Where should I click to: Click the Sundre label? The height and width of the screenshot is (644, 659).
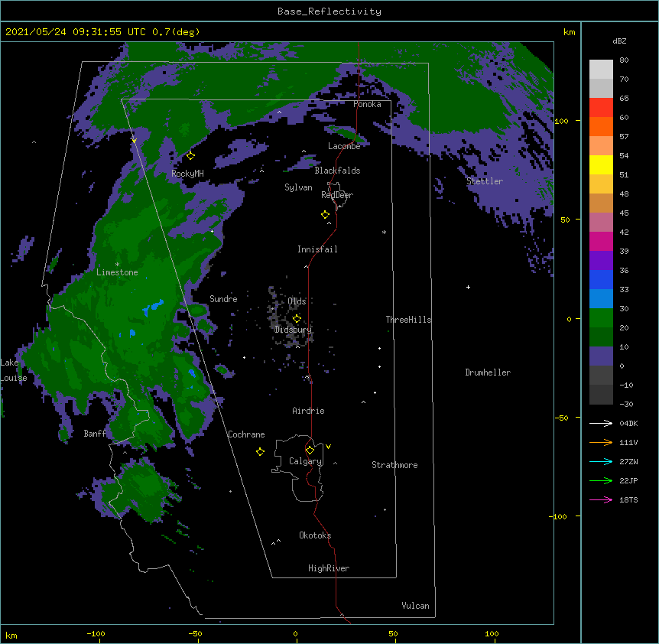pos(223,299)
